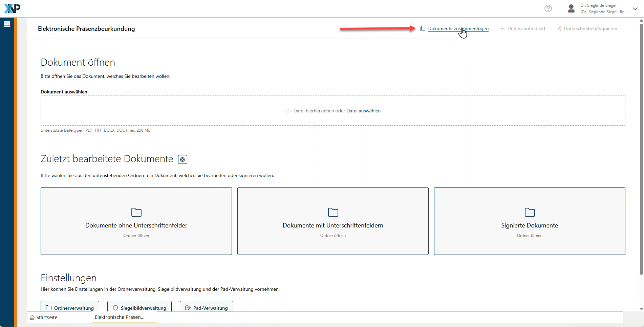Screen dimensions: 644x327
Task: Switch to the Startseite tab
Action: (44, 318)
